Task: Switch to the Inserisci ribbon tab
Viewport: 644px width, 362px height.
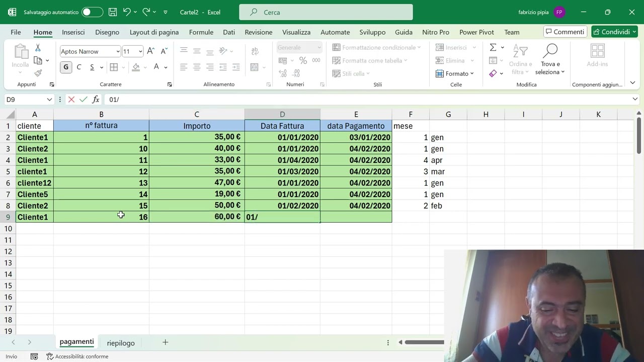Action: point(73,32)
